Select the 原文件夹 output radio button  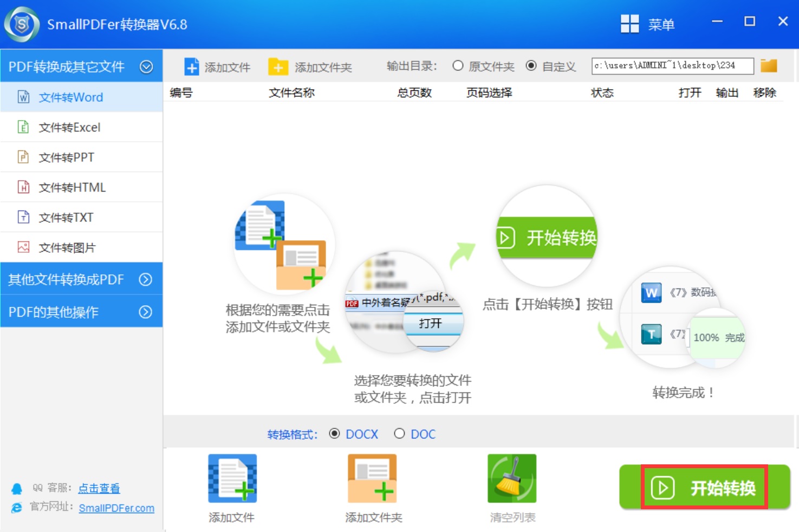pos(458,66)
